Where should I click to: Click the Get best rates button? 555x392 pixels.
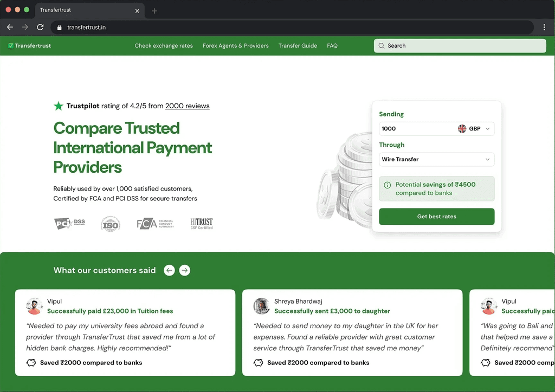[x=436, y=217]
